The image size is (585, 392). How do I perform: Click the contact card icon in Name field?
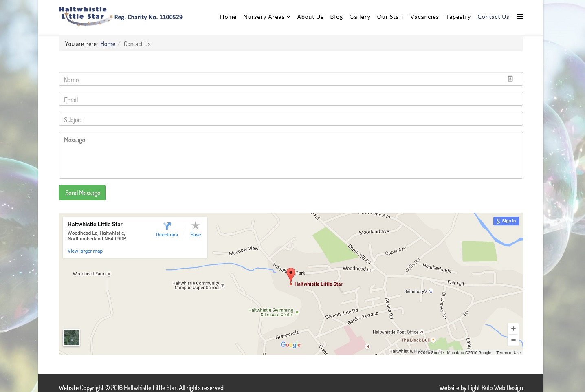coord(510,79)
